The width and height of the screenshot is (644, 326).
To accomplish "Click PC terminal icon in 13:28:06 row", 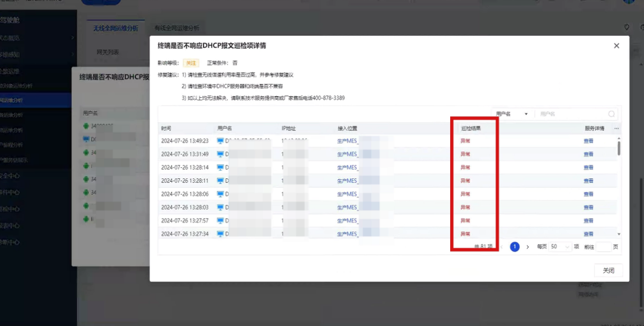I will 220,194.
